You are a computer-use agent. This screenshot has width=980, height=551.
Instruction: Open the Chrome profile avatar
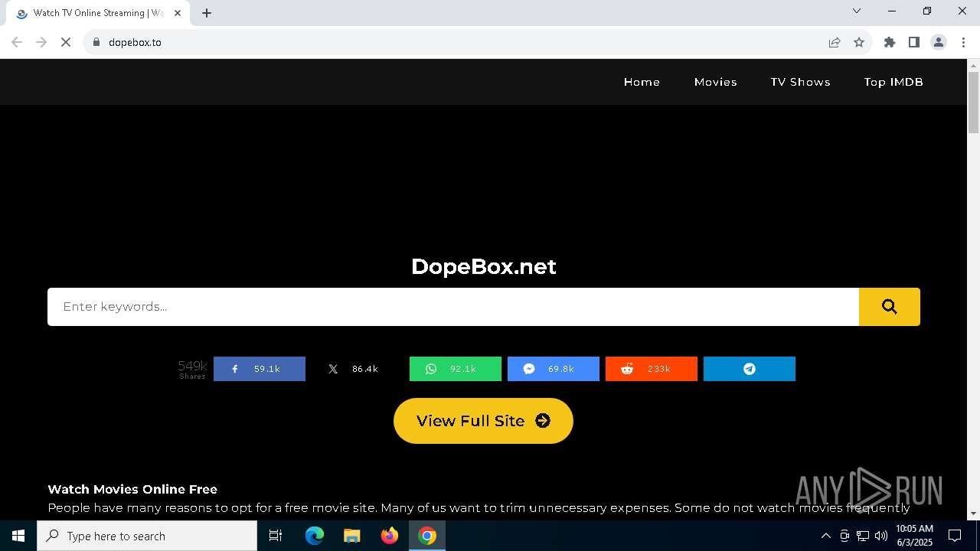(939, 42)
